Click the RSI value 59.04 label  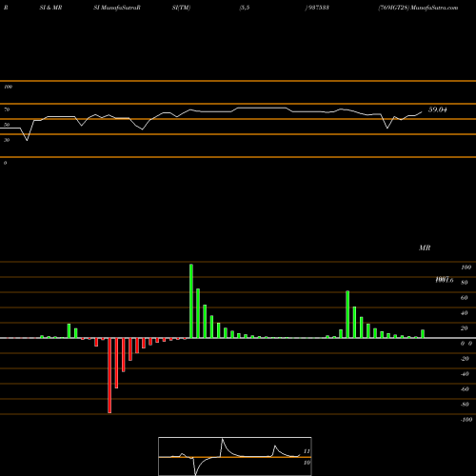438,109
